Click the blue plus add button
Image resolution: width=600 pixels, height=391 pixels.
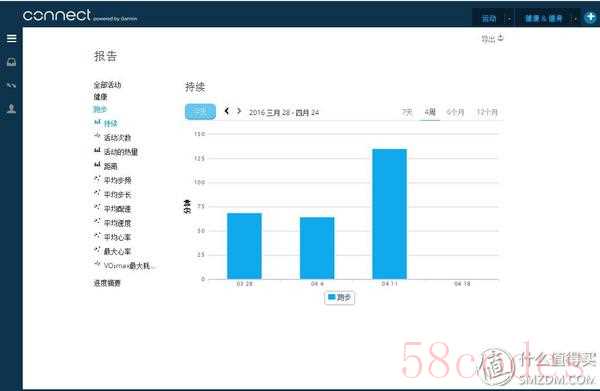click(590, 17)
